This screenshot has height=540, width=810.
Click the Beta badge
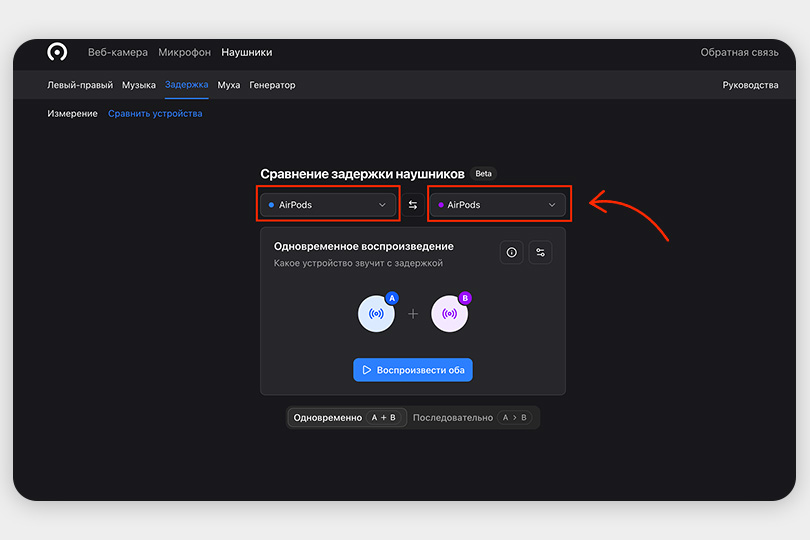click(x=483, y=174)
